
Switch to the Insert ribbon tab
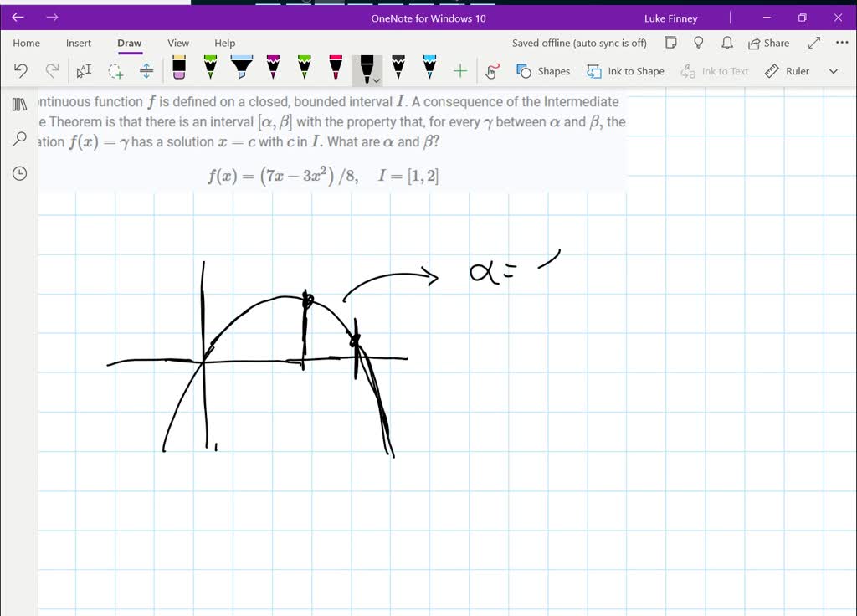78,43
